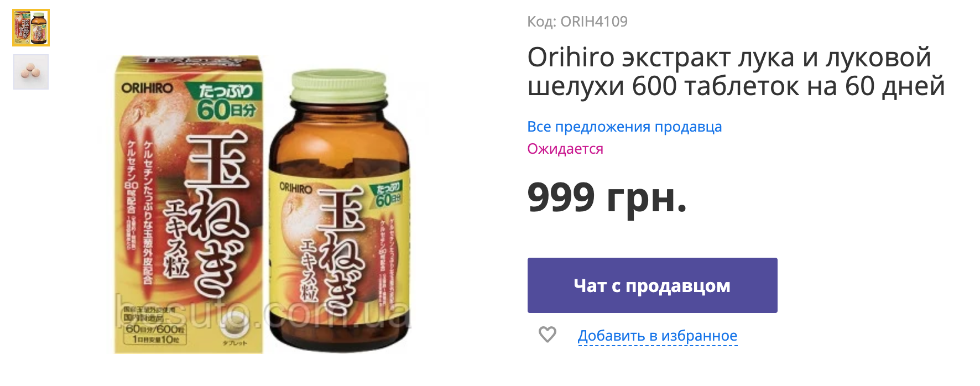Select the pink tablets thumbnail

pyautogui.click(x=31, y=72)
